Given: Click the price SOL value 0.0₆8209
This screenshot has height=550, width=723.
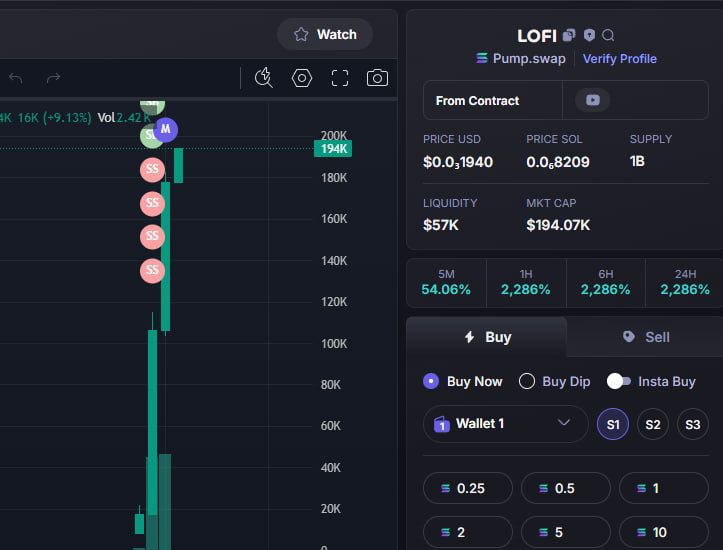Looking at the screenshot, I should [557, 162].
